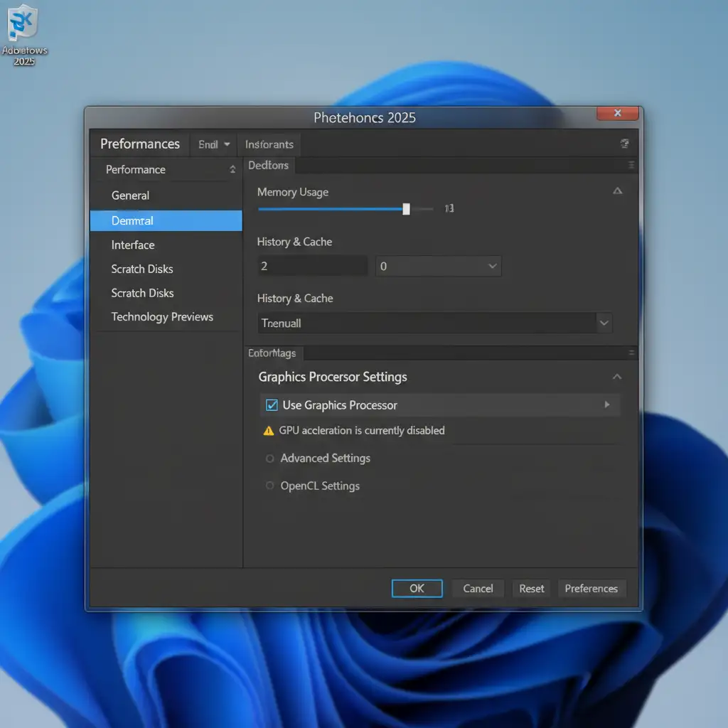Uncheck the Use Graphics Processor checkbox
The width and height of the screenshot is (728, 728).
271,405
